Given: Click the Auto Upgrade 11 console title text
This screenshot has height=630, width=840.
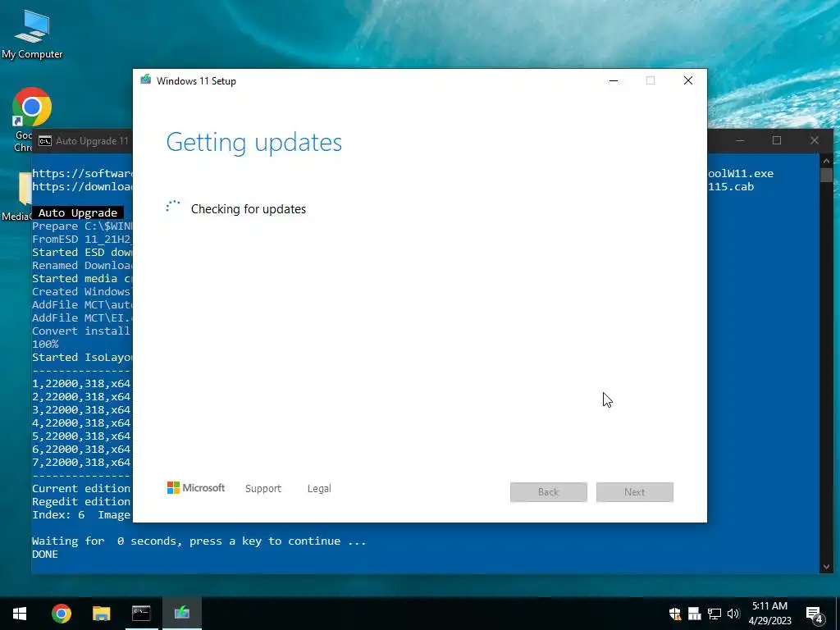Looking at the screenshot, I should (x=92, y=141).
